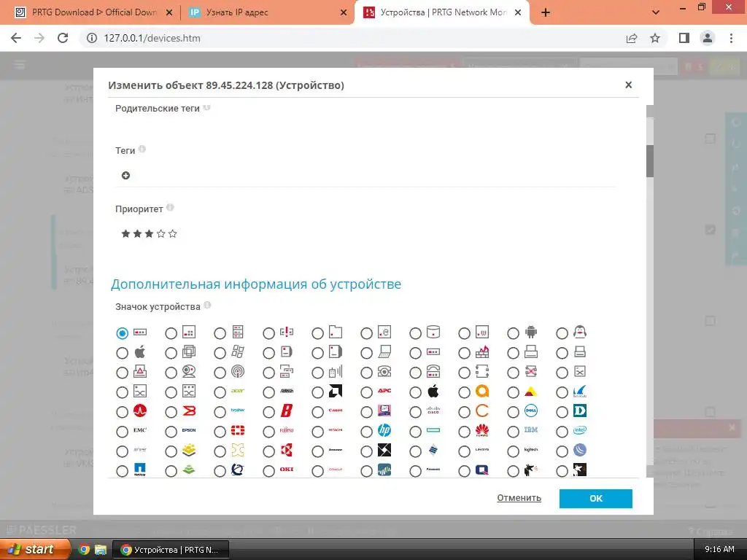
Task: Open Chrome three-dot menu
Action: point(731,38)
